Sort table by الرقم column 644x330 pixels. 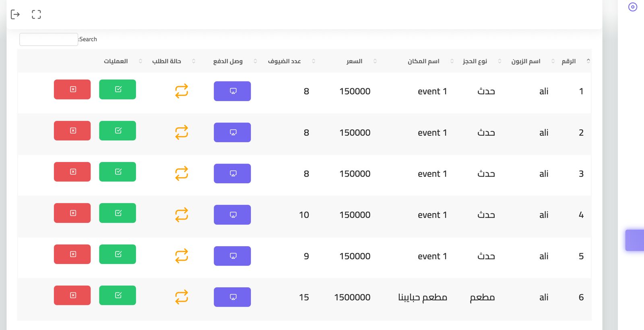pos(569,61)
